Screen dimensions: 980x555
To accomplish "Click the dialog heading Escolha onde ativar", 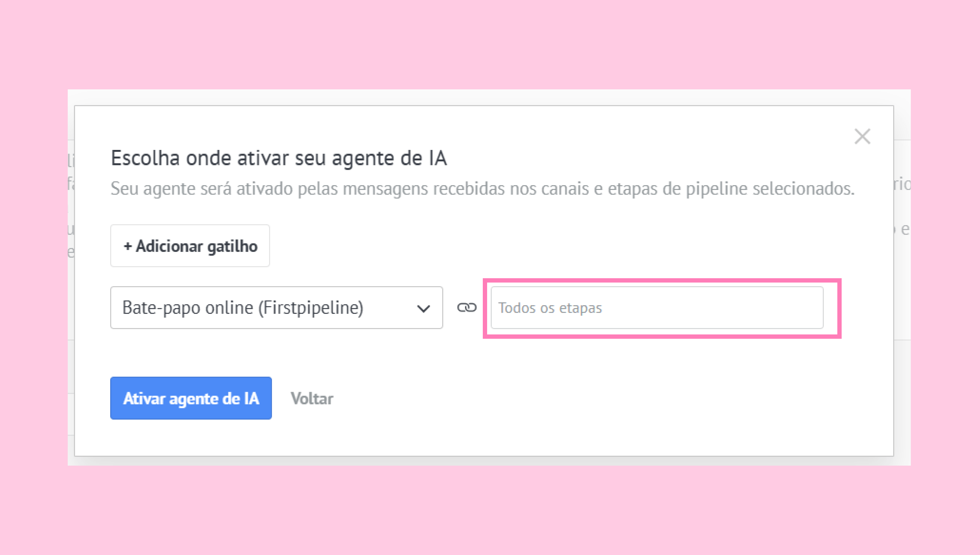I will 279,158.
